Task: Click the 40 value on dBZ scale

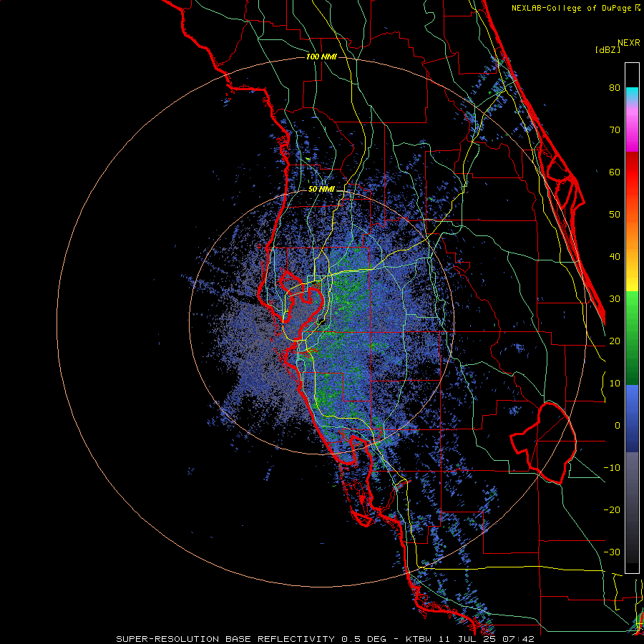Action: pyautogui.click(x=615, y=257)
